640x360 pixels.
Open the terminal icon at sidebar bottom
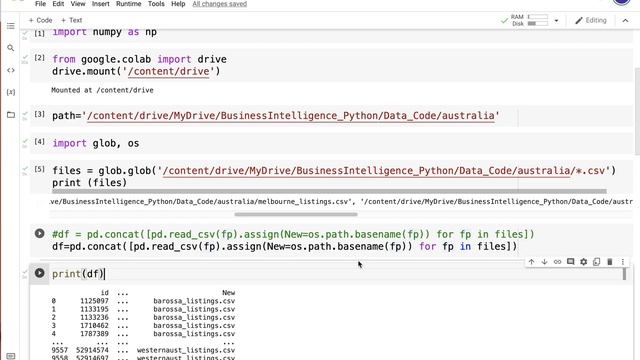(x=11, y=356)
